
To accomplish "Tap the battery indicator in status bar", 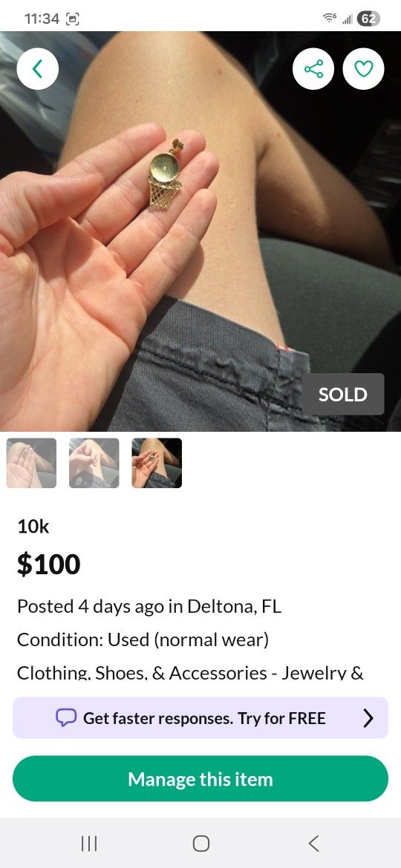I will pyautogui.click(x=369, y=19).
